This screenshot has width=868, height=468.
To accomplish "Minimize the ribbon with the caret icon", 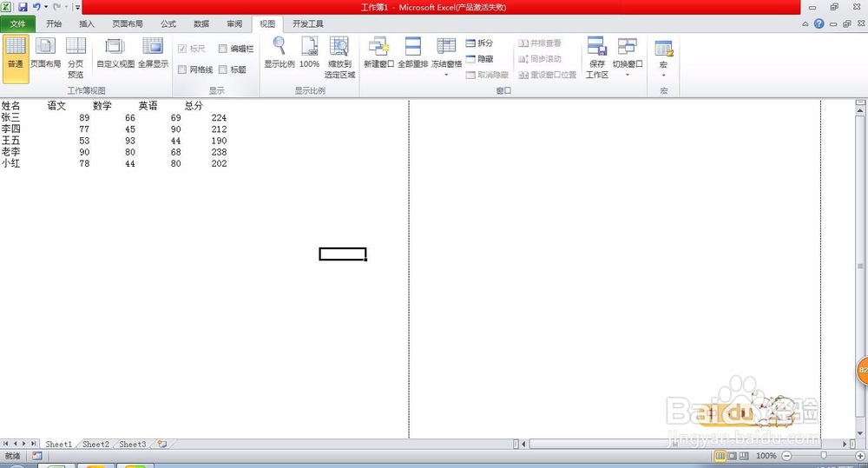I will (805, 23).
